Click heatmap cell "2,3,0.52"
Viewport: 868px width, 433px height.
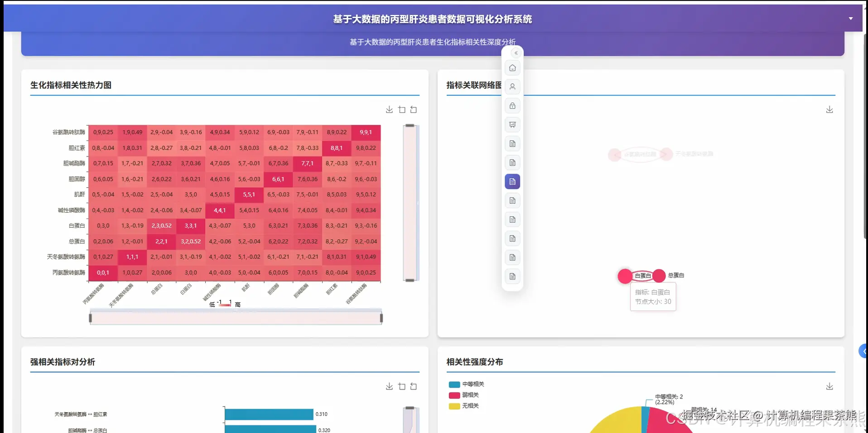[x=161, y=226]
